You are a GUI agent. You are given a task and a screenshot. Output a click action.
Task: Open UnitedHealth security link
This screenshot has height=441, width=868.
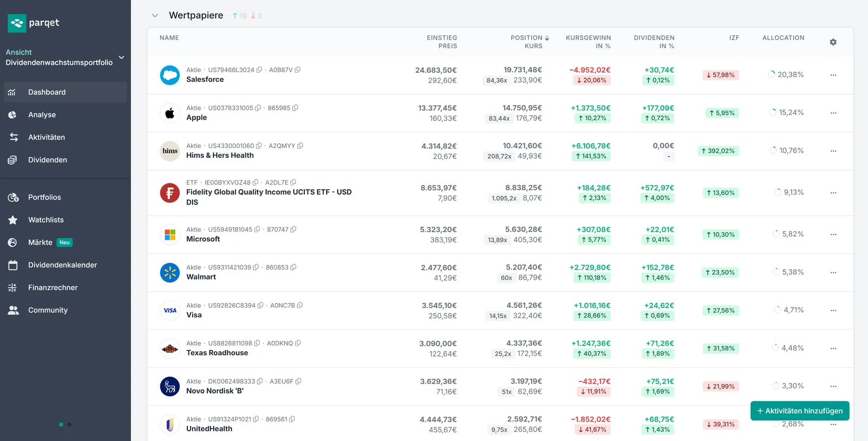tap(209, 429)
